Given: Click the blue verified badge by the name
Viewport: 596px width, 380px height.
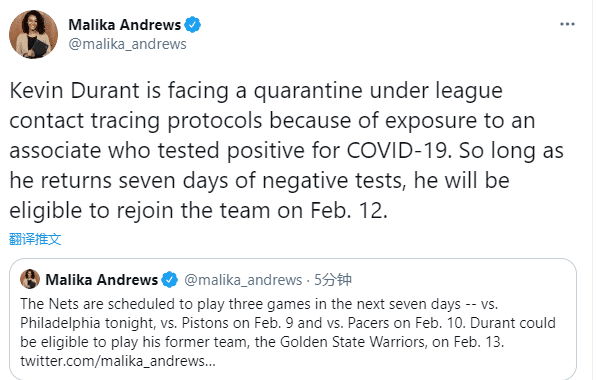Looking at the screenshot, I should click(x=192, y=25).
